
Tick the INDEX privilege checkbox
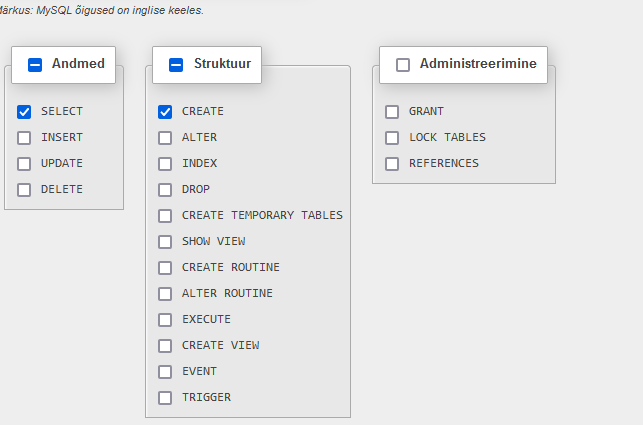(165, 164)
